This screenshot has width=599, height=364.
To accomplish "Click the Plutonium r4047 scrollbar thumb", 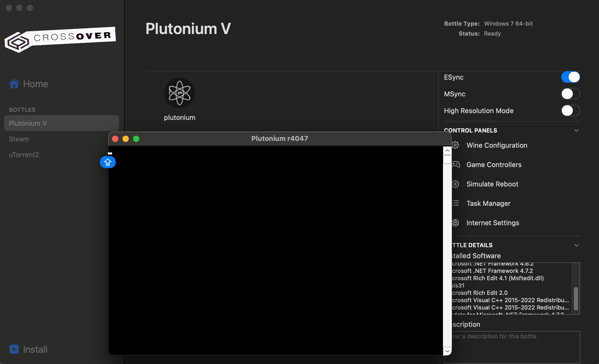I will [x=447, y=159].
